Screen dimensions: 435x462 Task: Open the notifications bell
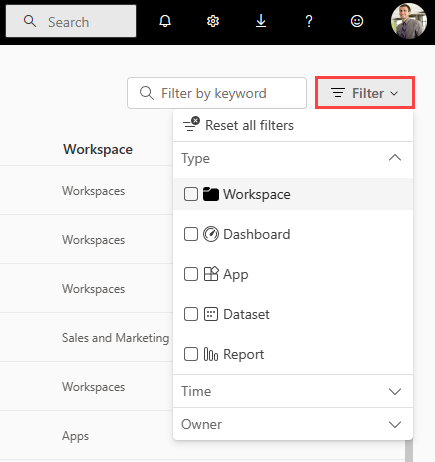(165, 21)
